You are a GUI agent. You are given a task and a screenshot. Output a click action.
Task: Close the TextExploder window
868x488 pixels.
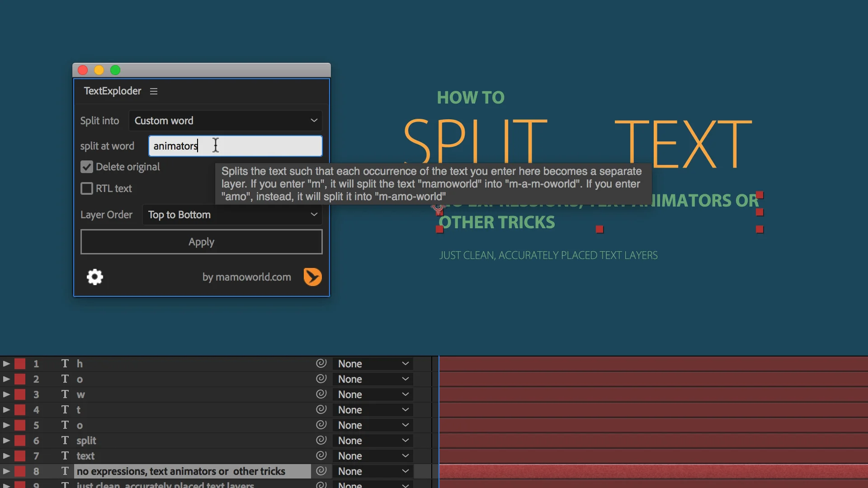tap(83, 70)
